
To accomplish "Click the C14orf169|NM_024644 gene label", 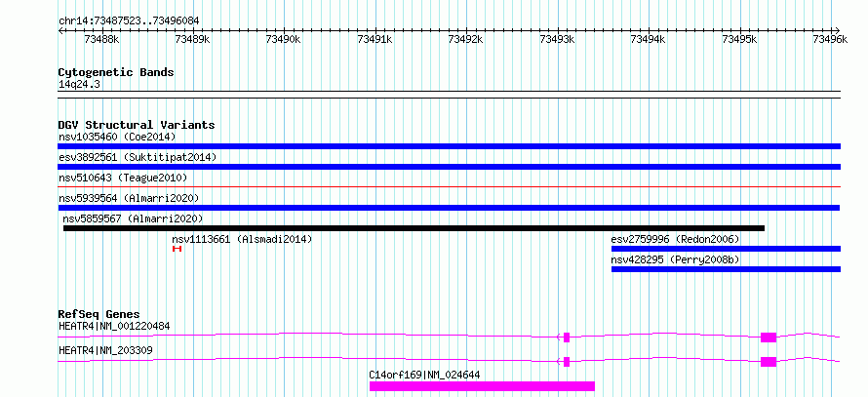I will 424,375.
